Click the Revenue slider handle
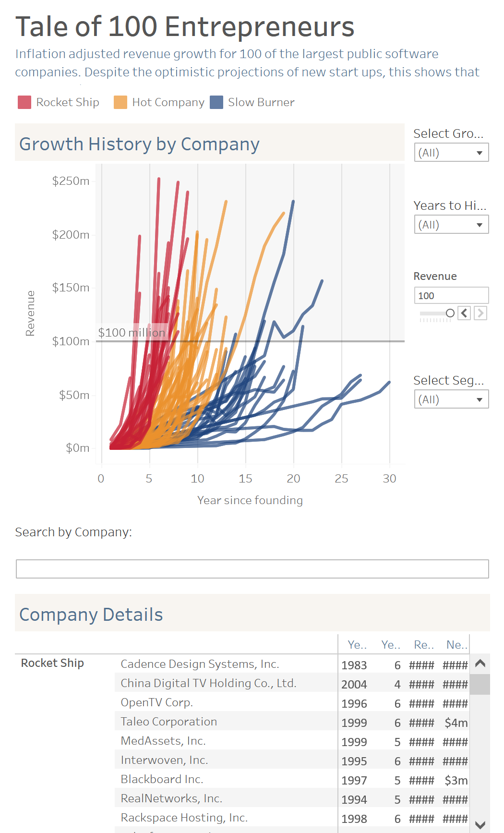This screenshot has width=504, height=833. pyautogui.click(x=450, y=313)
